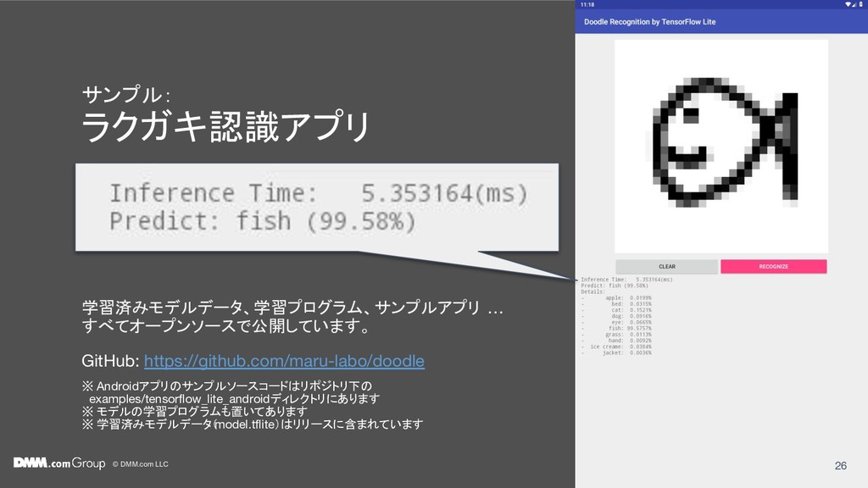This screenshot has height=488, width=868.
Task: Click the cellular signal icon
Action: click(854, 4)
